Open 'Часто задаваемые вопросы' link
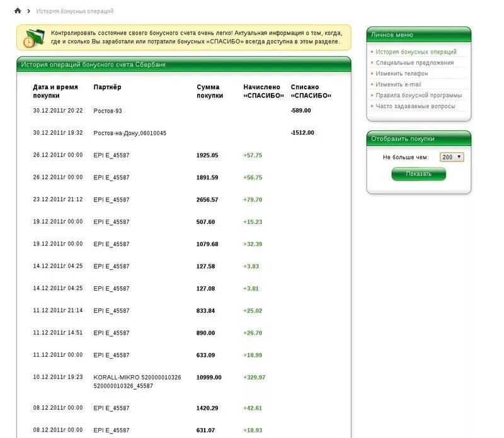The image size is (504, 438). [x=415, y=106]
